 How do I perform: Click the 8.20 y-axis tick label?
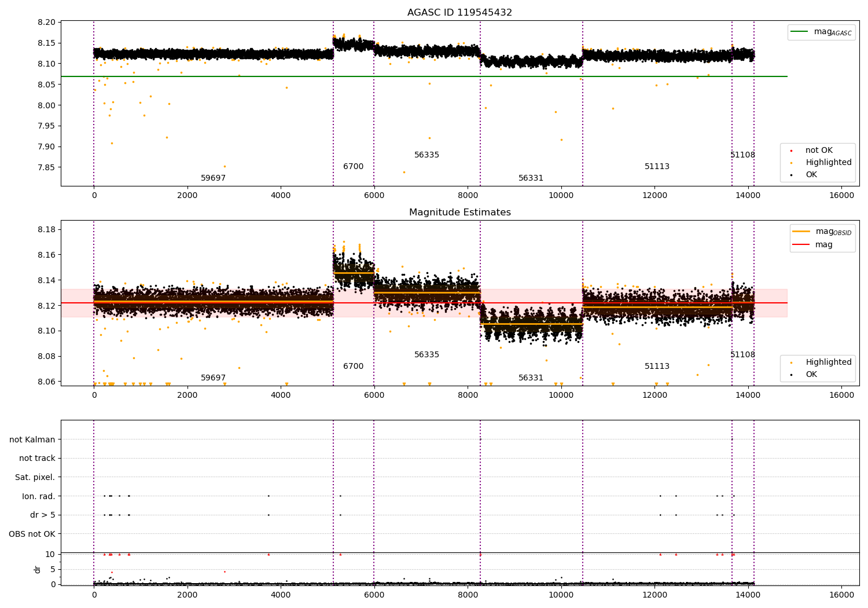tap(47, 23)
